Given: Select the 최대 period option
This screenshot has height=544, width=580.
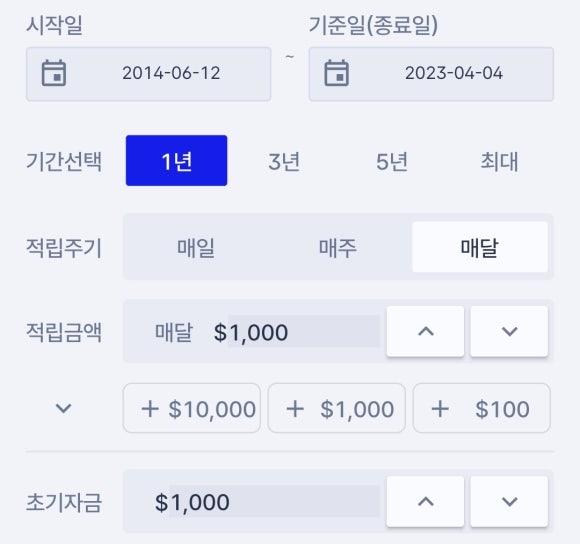Looking at the screenshot, I should [x=499, y=161].
